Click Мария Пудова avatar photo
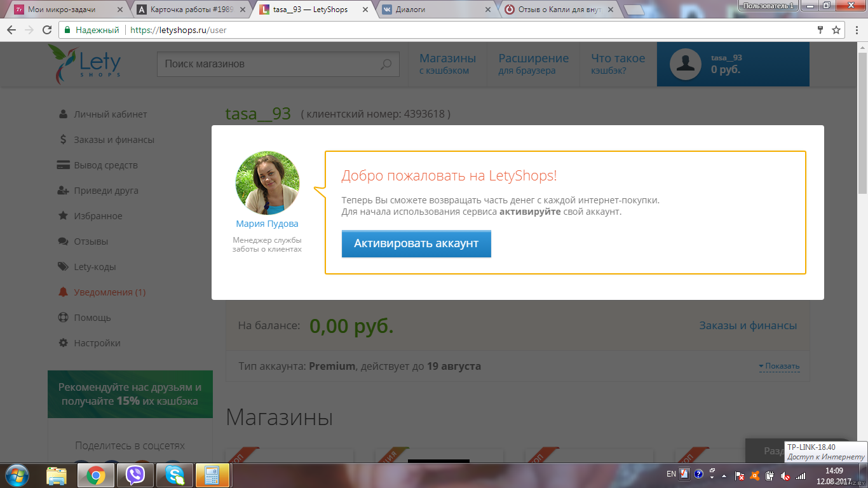Viewport: 868px width, 488px height. [x=268, y=183]
